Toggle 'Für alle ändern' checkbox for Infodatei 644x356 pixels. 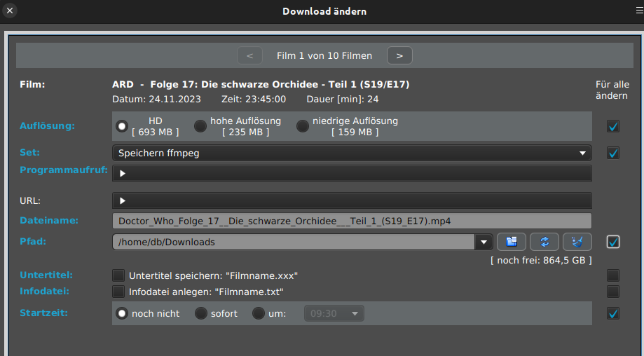click(x=612, y=292)
